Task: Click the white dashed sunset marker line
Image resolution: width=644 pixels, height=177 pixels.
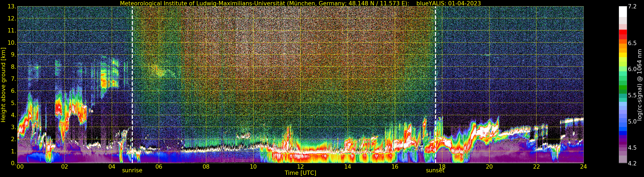Action: click(435, 85)
